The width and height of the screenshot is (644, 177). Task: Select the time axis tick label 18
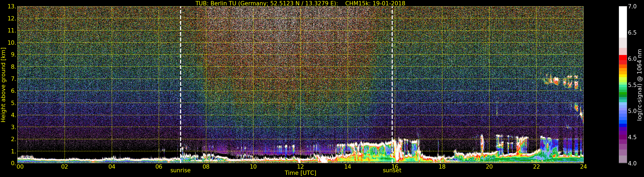[x=442, y=166]
